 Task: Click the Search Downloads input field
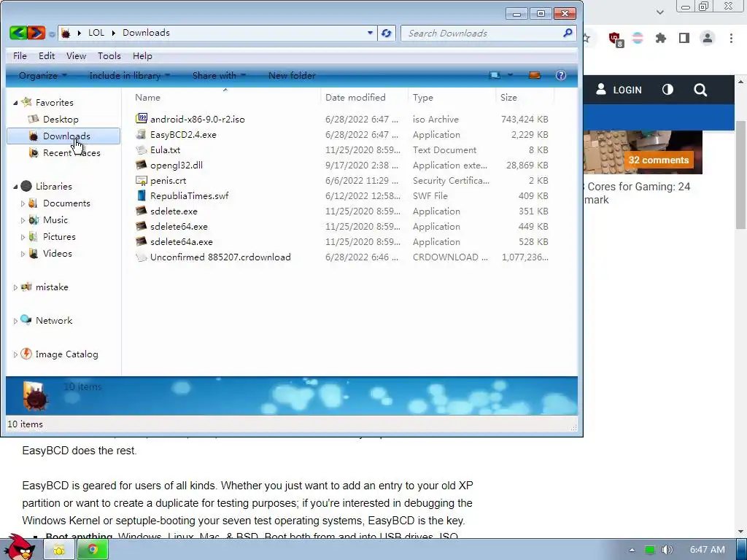tap(481, 33)
